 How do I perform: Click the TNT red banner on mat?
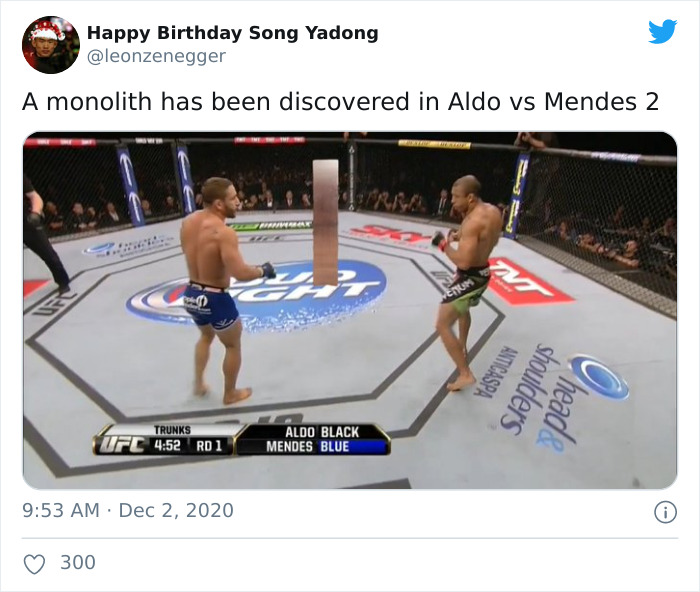(527, 281)
